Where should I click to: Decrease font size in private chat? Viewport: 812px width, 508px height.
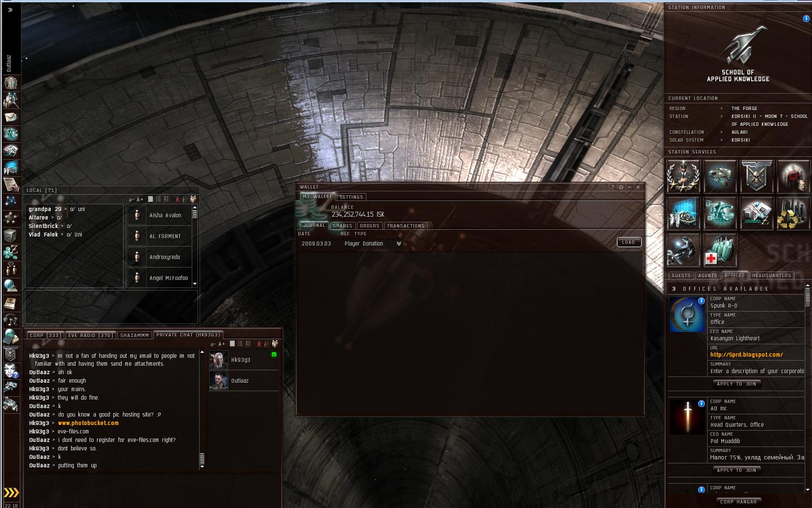click(x=213, y=344)
